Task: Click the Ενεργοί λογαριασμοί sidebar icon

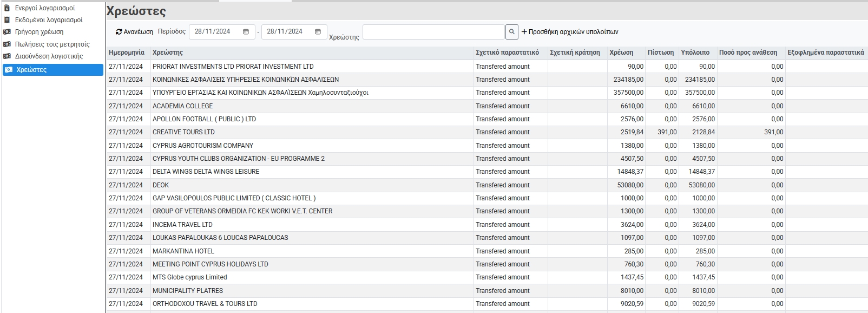Action: pos(7,8)
